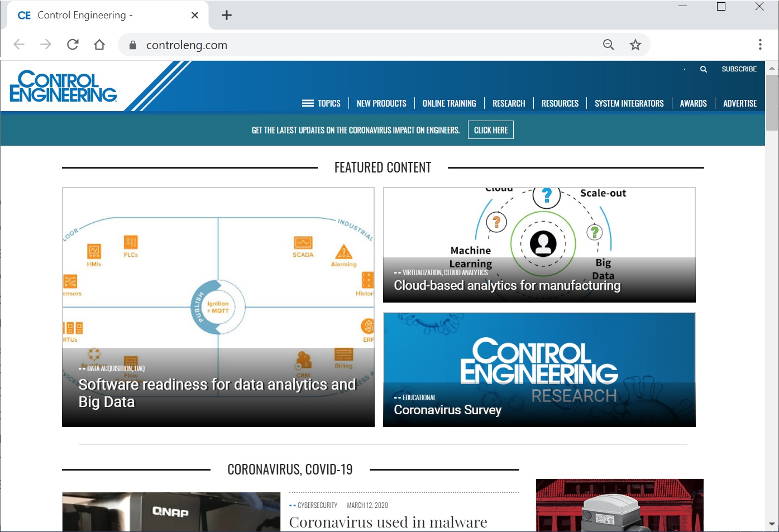The width and height of the screenshot is (779, 532).
Task: Open the Chrome three-dot menu
Action: coord(760,45)
